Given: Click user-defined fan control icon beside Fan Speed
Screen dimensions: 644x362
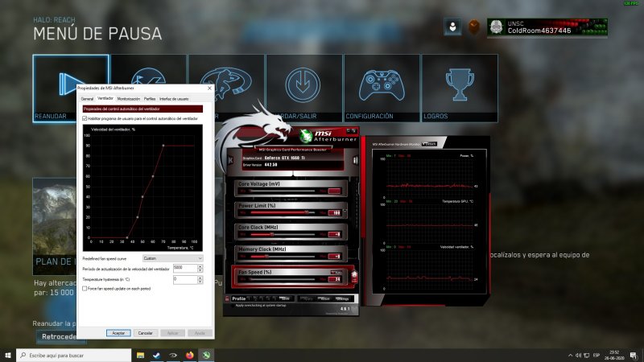Looking at the screenshot, I should coord(354,276).
